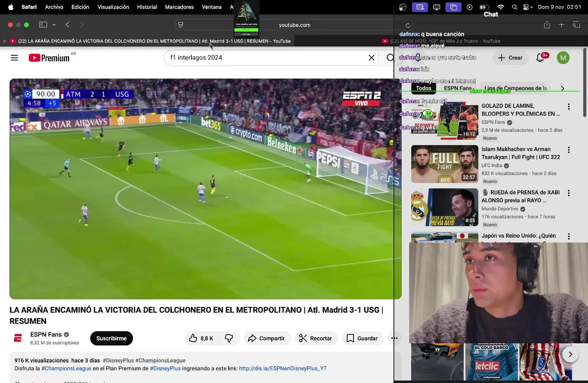Open the Edición menu
This screenshot has height=383, width=588.
coord(80,7)
